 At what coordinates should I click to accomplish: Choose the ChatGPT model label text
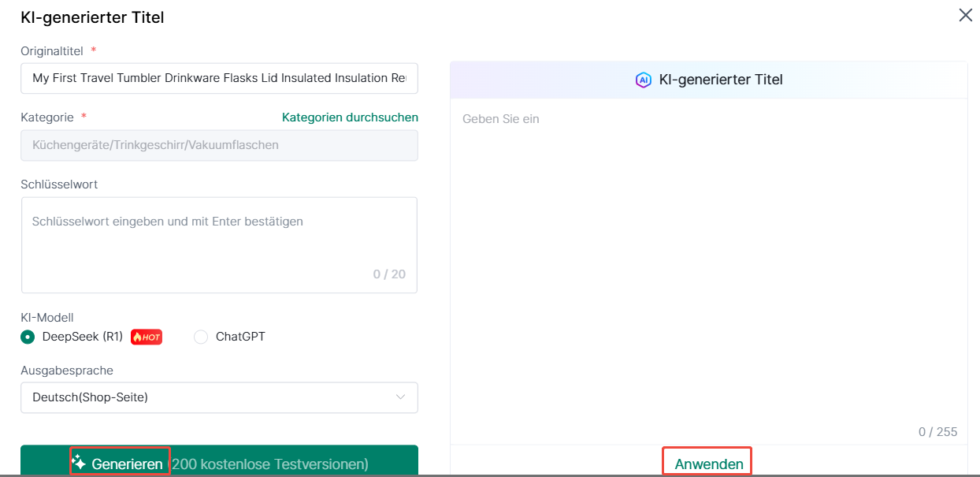[240, 337]
